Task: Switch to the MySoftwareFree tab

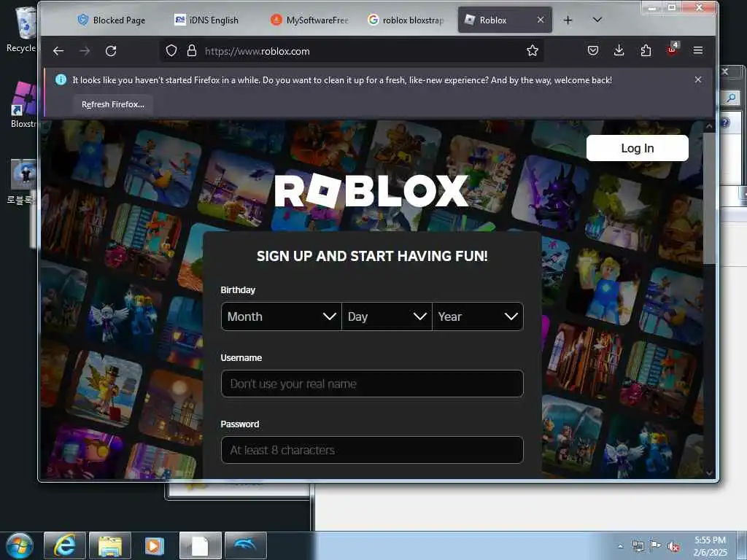Action: pyautogui.click(x=309, y=20)
